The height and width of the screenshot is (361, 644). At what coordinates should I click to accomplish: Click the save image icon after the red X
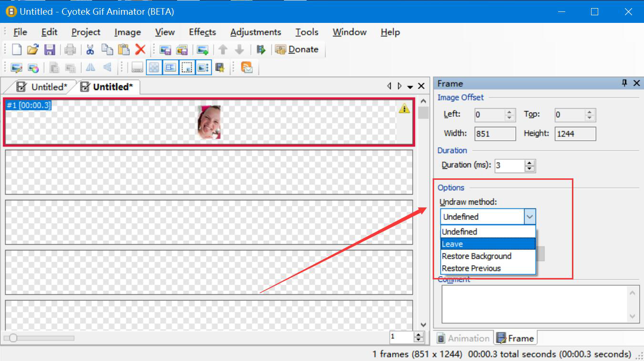click(x=166, y=50)
